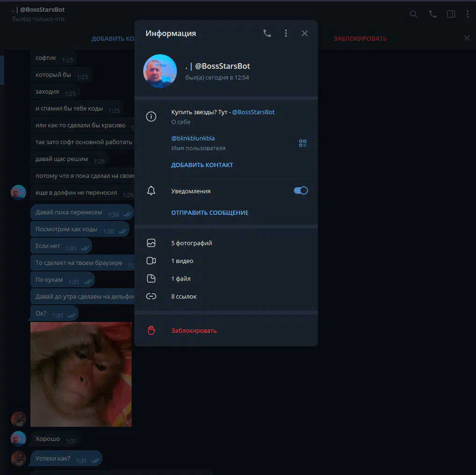
Task: Click ДОБАВИТЬ КО… in the top chat bar
Action: click(113, 38)
